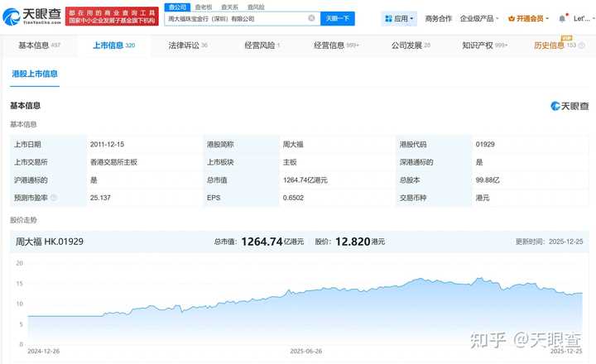This screenshot has height=364, width=596.
Task: Click the chart x-axis date 2025-06-26
Action: coord(306,351)
